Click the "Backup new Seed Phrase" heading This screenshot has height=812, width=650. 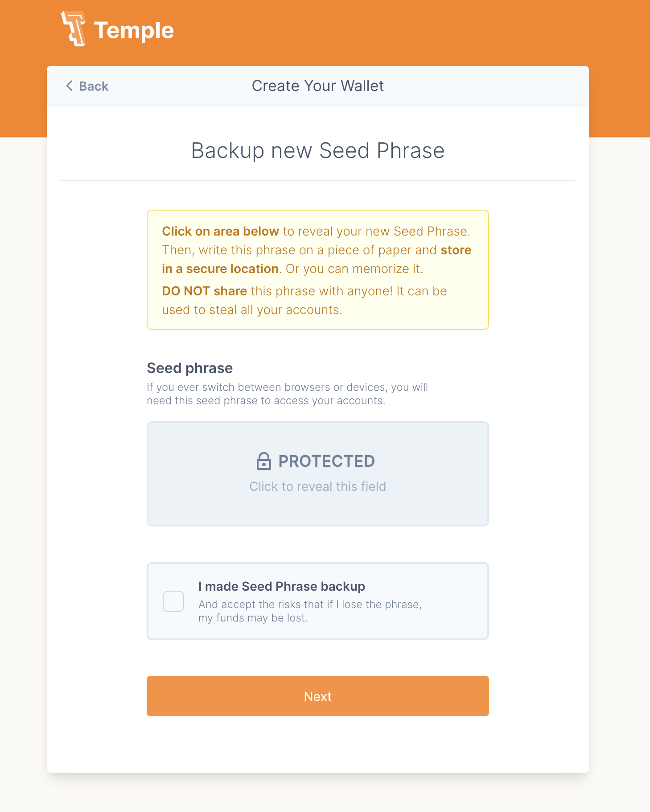318,151
